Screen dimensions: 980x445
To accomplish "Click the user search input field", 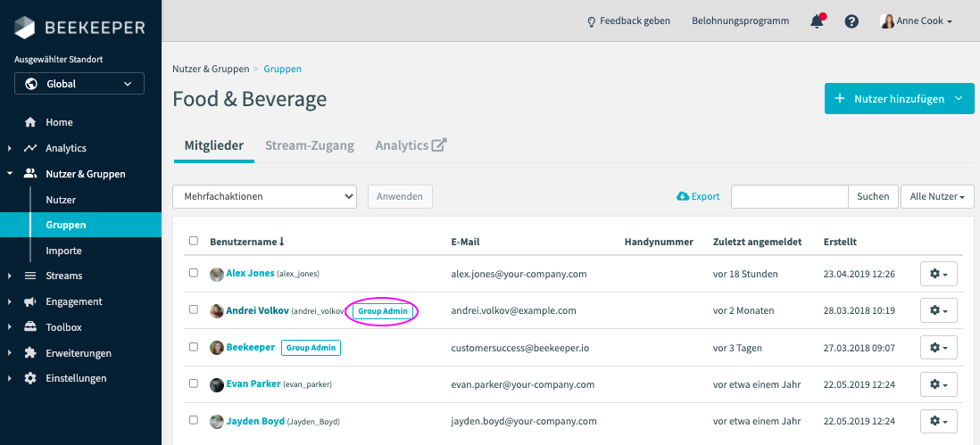I will [789, 196].
